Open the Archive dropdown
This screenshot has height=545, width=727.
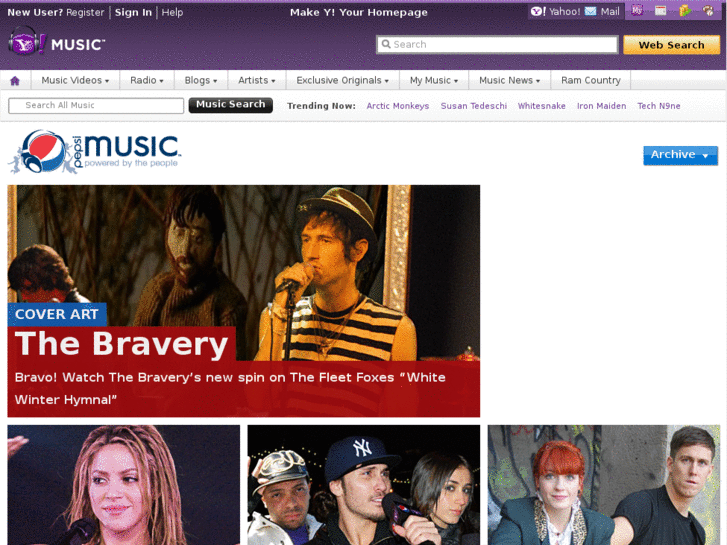tap(680, 155)
